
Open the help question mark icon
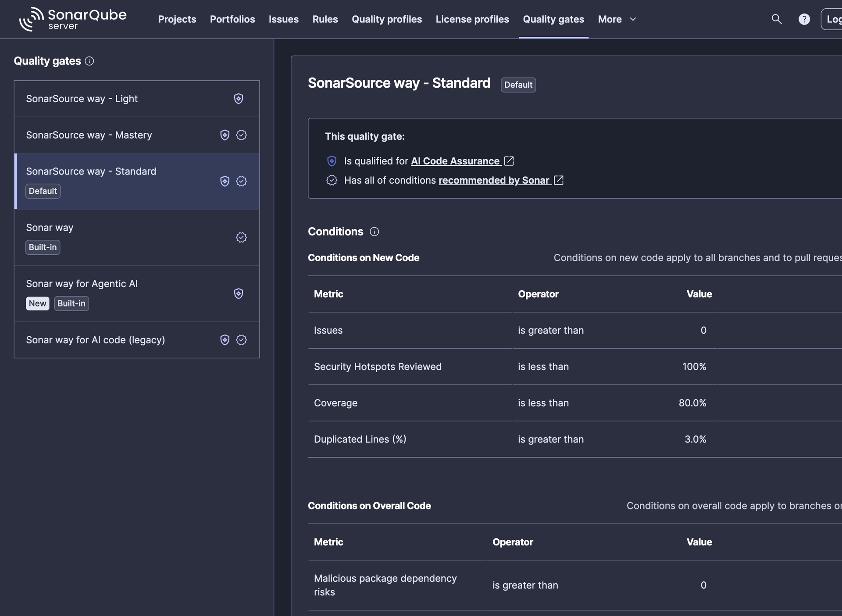(x=804, y=19)
